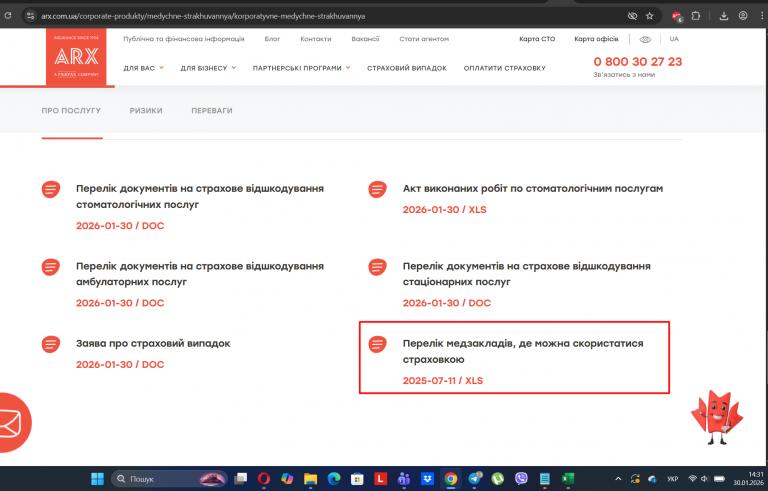
Task: Click the red maple-leaf mascot chat helper
Action: [717, 417]
